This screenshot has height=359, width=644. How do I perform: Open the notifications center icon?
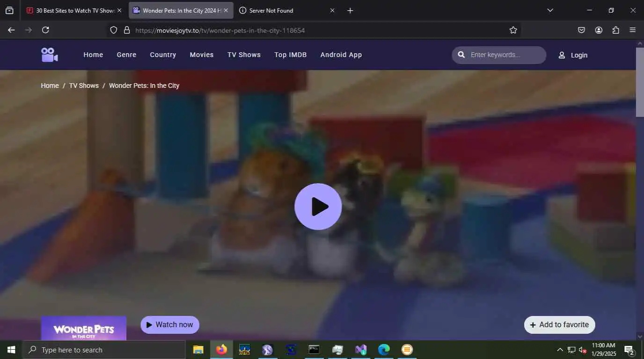(629, 350)
